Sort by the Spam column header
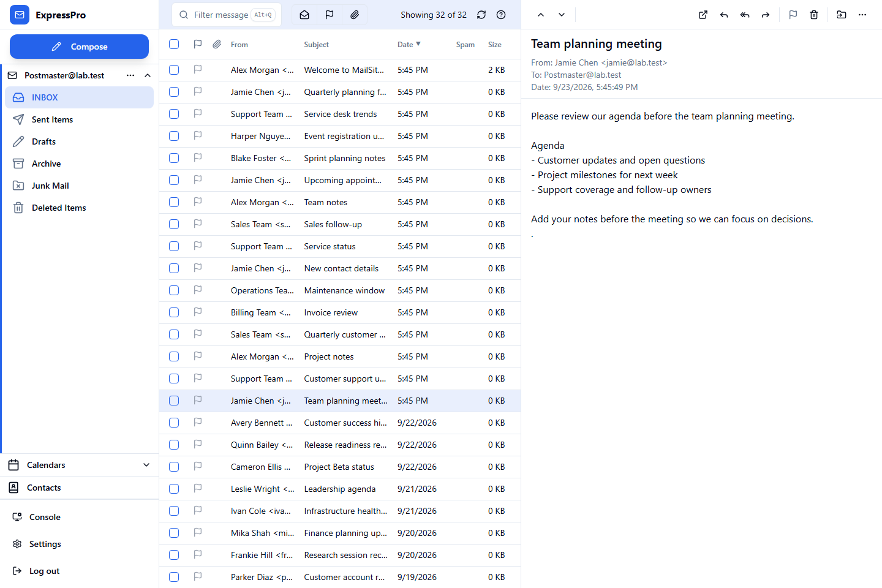 [x=466, y=45]
